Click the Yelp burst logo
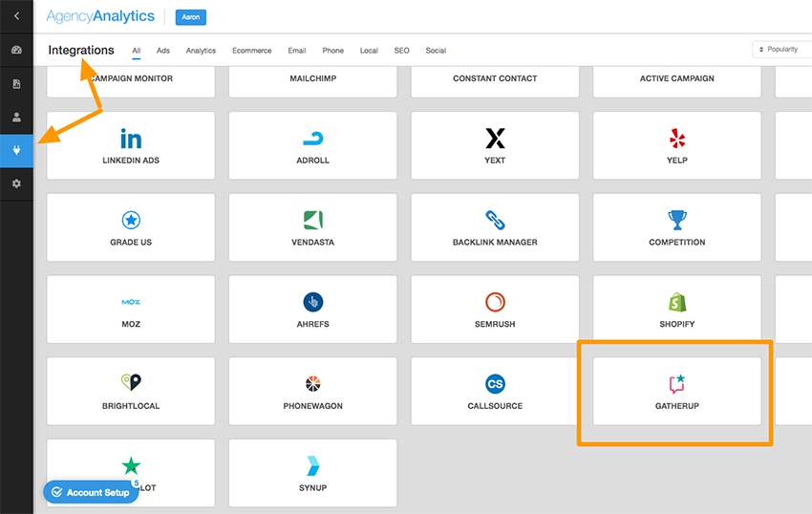812x514 pixels. [x=677, y=139]
